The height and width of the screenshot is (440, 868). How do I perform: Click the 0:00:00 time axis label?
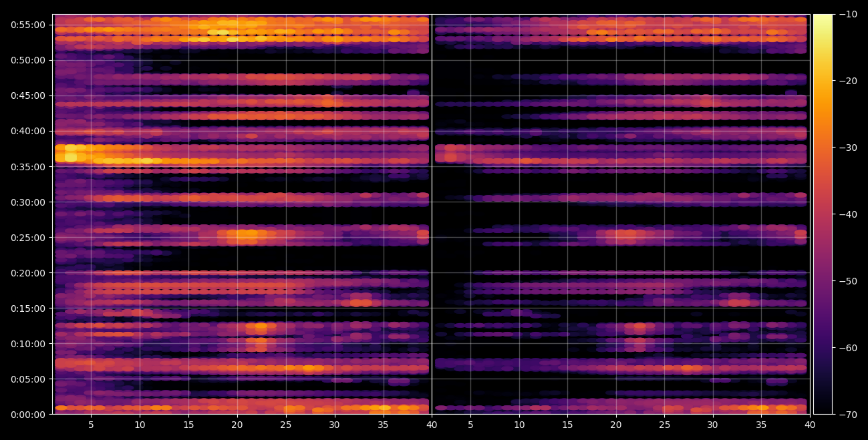[28, 415]
